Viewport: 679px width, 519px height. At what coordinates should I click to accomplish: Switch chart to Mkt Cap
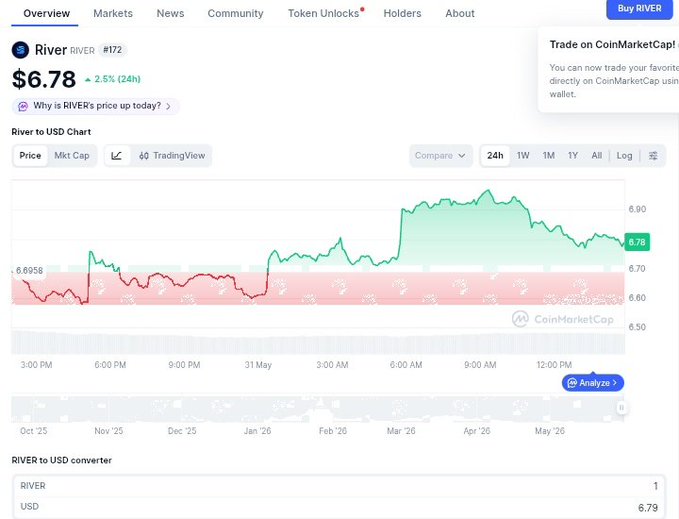(72, 155)
